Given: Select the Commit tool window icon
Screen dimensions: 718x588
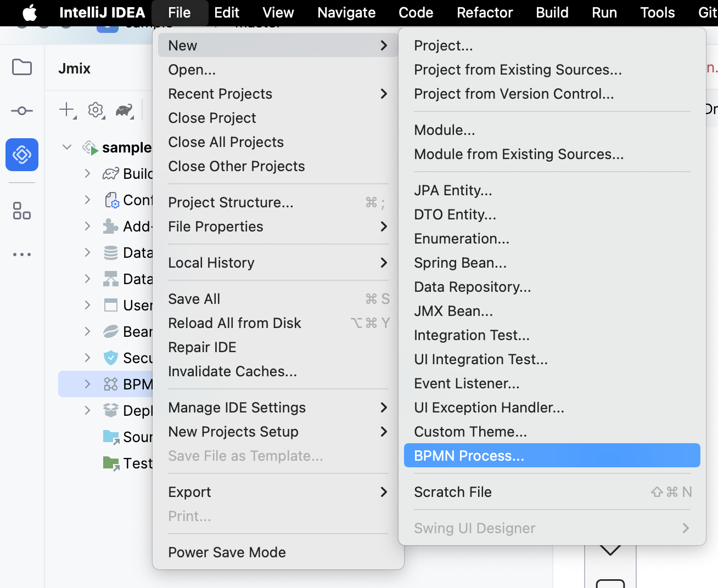Looking at the screenshot, I should [x=21, y=110].
